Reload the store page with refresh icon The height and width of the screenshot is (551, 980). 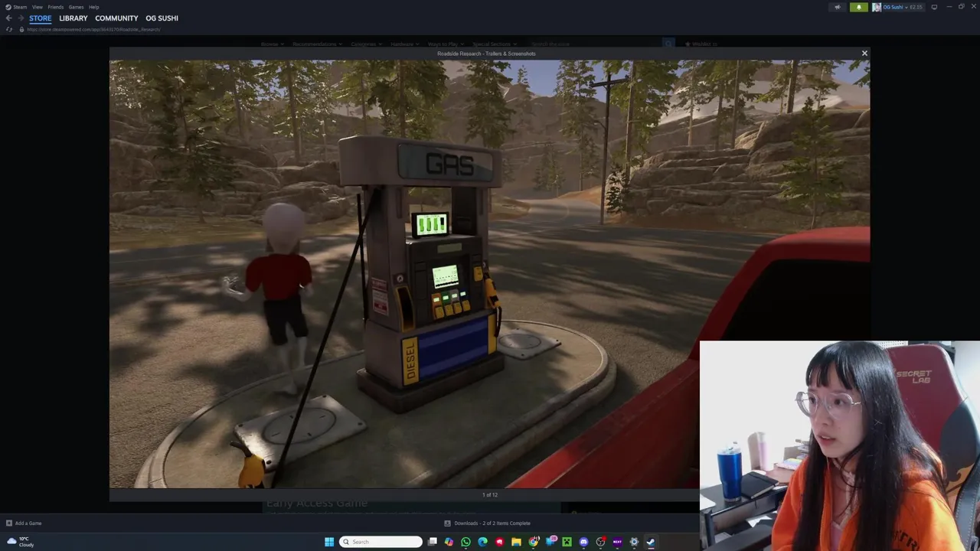click(9, 29)
